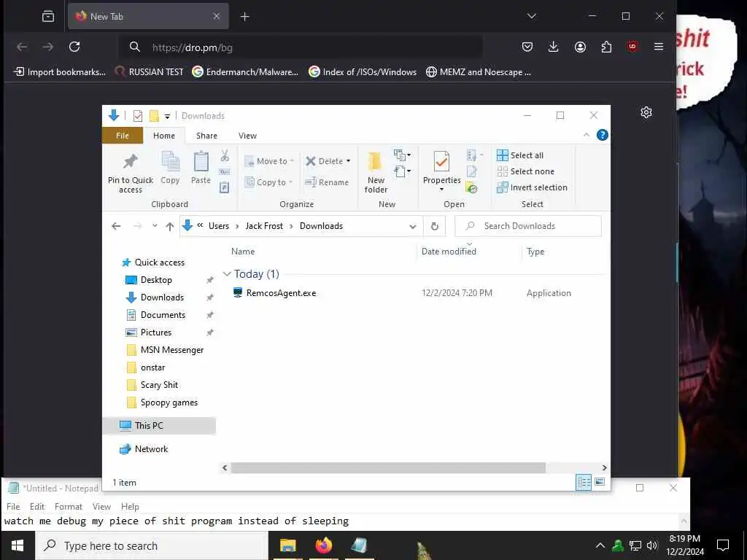
Task: Click the Windows Start button
Action: point(18,545)
